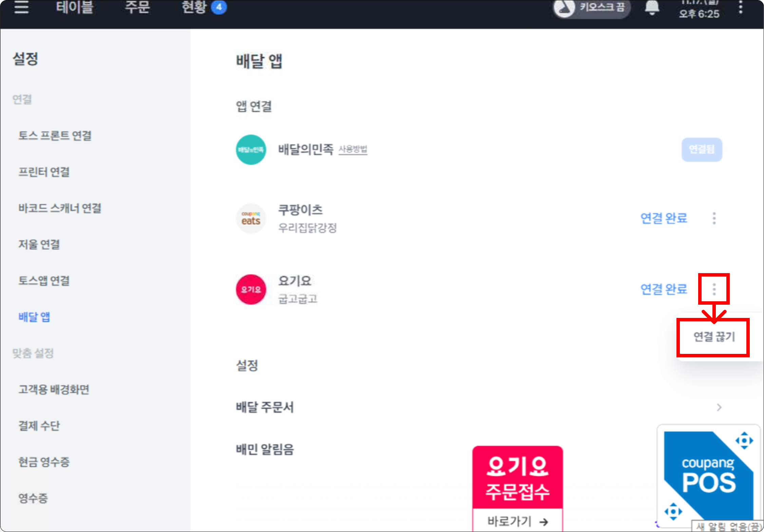
Task: Select 연결 끊기 from popup menu
Action: click(x=714, y=337)
